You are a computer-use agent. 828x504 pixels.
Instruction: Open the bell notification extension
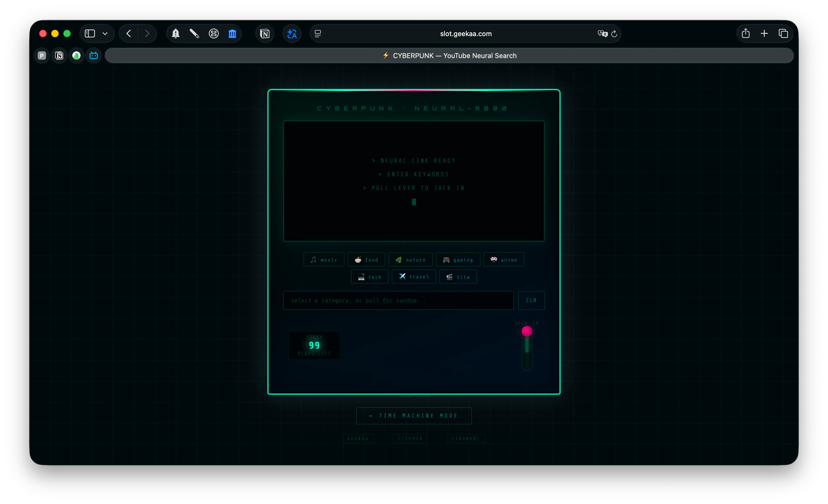click(176, 33)
